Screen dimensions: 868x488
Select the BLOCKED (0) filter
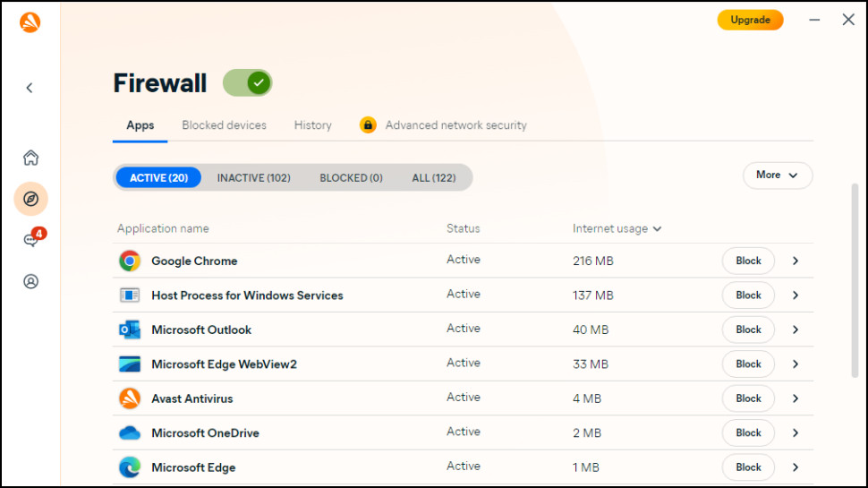click(351, 178)
